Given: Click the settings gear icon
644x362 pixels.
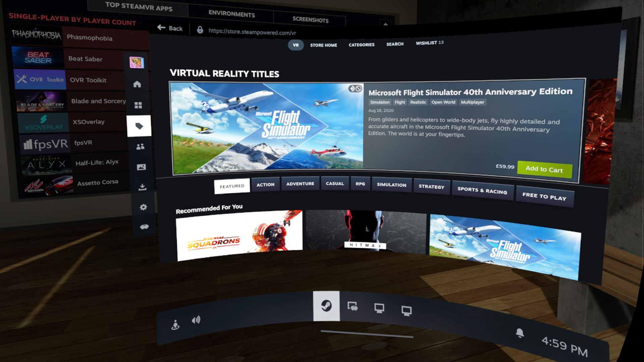Looking at the screenshot, I should [x=143, y=207].
